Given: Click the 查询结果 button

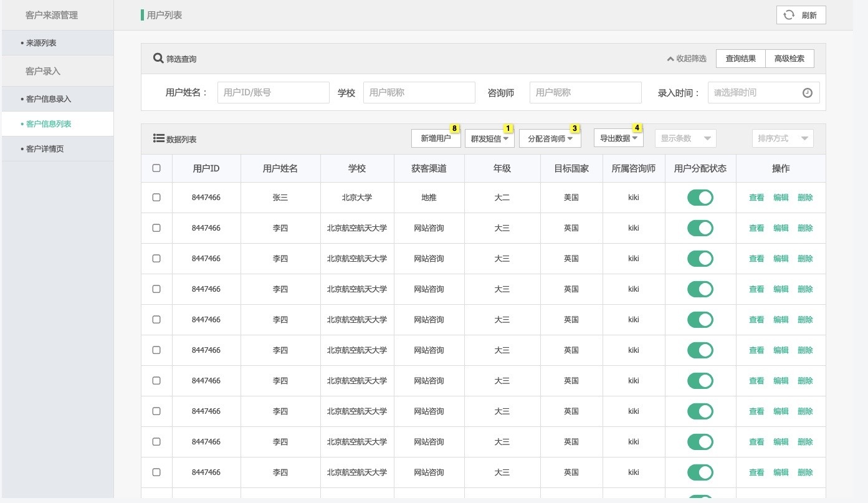Looking at the screenshot, I should point(740,59).
